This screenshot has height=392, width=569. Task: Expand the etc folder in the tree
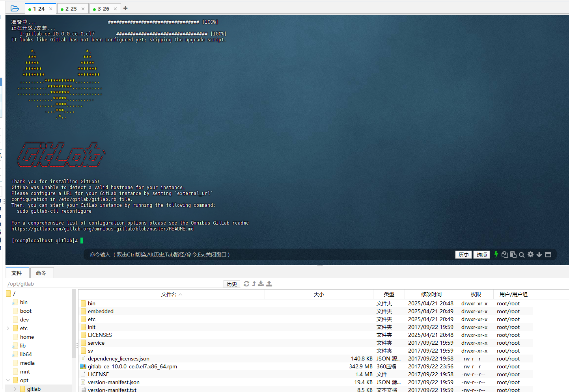[x=8, y=328]
